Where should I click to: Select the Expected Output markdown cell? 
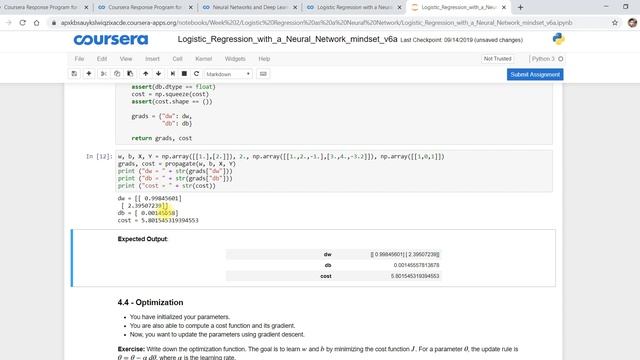tap(313, 258)
